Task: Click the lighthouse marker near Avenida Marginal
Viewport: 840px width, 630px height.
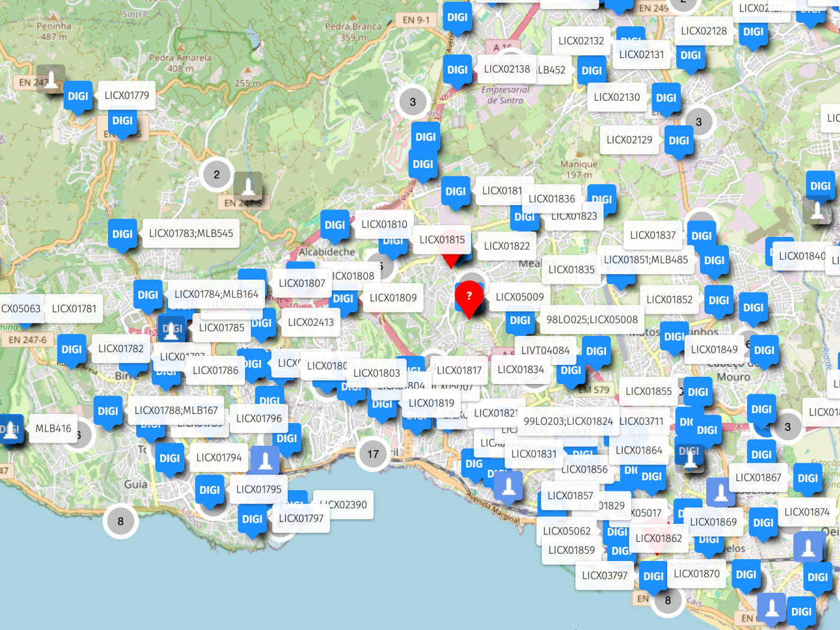Action: (x=507, y=487)
